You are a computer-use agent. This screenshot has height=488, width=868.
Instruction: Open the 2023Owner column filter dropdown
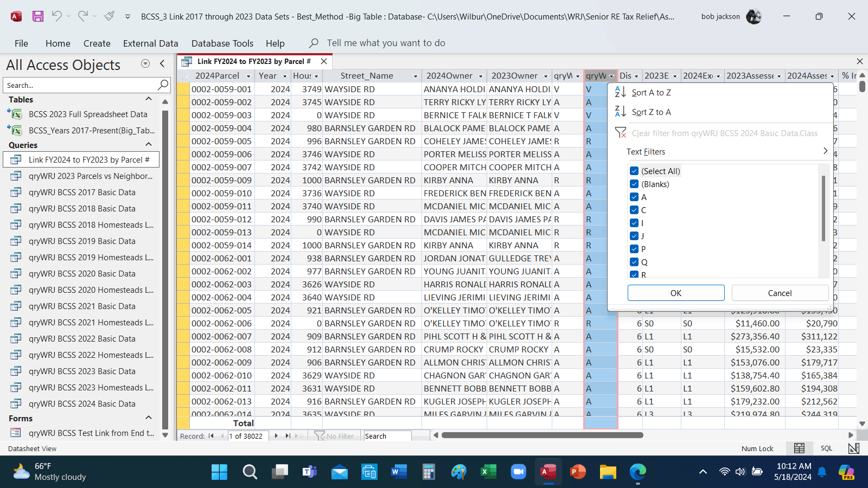(546, 76)
